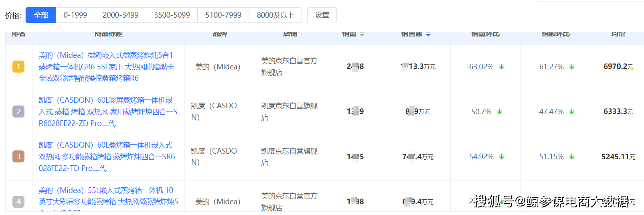Click green down arrow beside -47.47%

coord(572,112)
